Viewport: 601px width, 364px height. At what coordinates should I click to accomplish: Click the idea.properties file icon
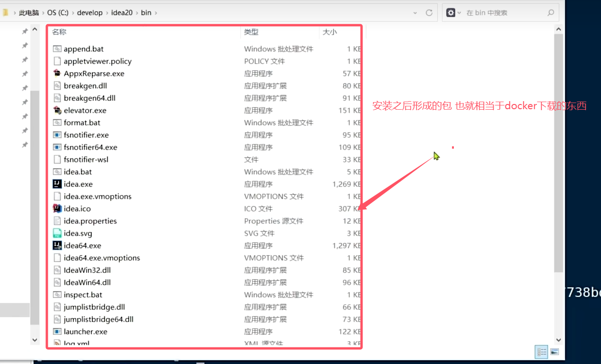click(57, 221)
